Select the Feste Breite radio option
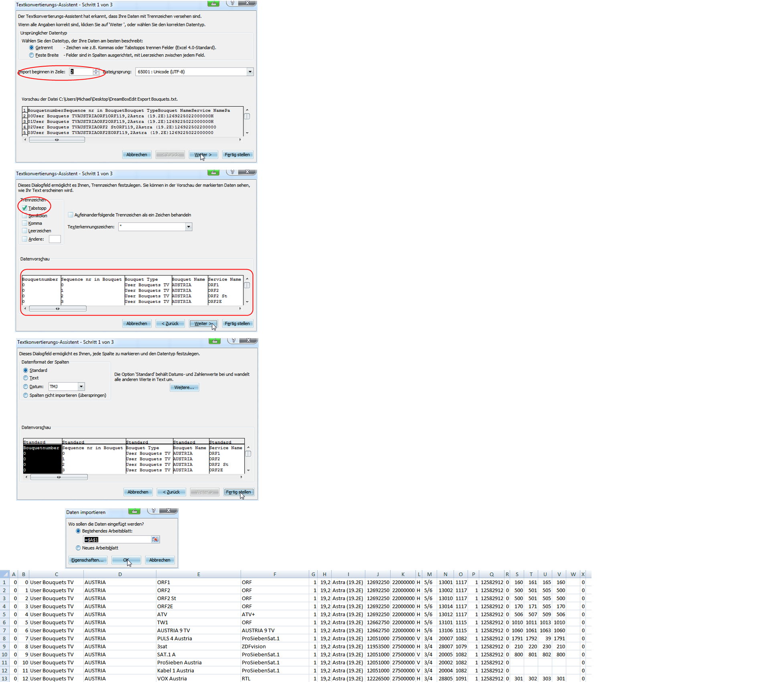Image resolution: width=784 pixels, height=682 pixels. click(x=32, y=55)
